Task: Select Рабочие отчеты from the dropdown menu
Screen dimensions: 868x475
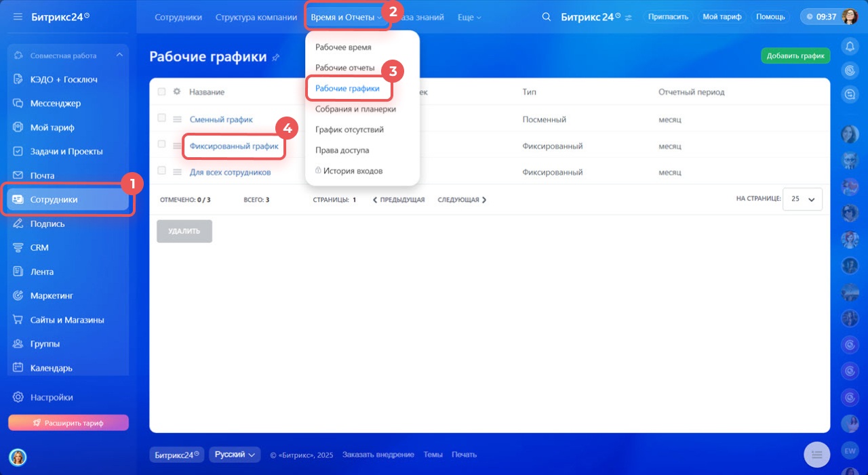Action: [x=344, y=68]
